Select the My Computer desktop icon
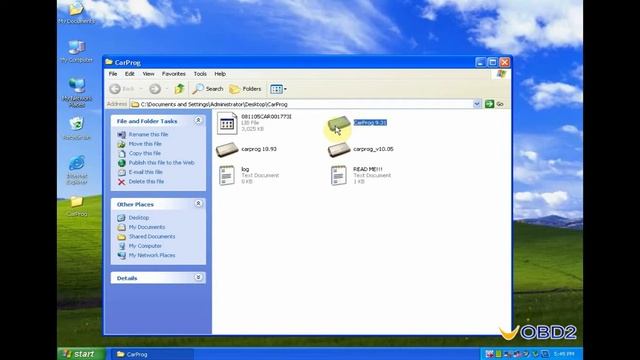The image size is (640, 360). pyautogui.click(x=76, y=51)
